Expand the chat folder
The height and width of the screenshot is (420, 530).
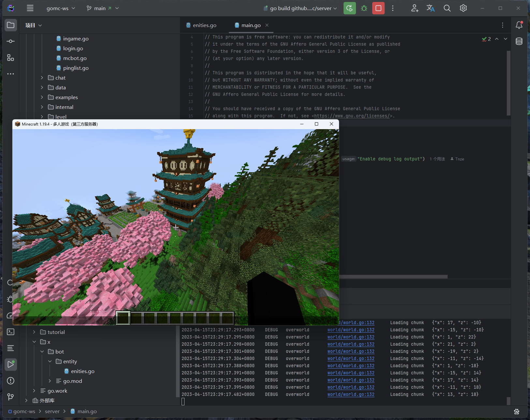click(x=42, y=78)
